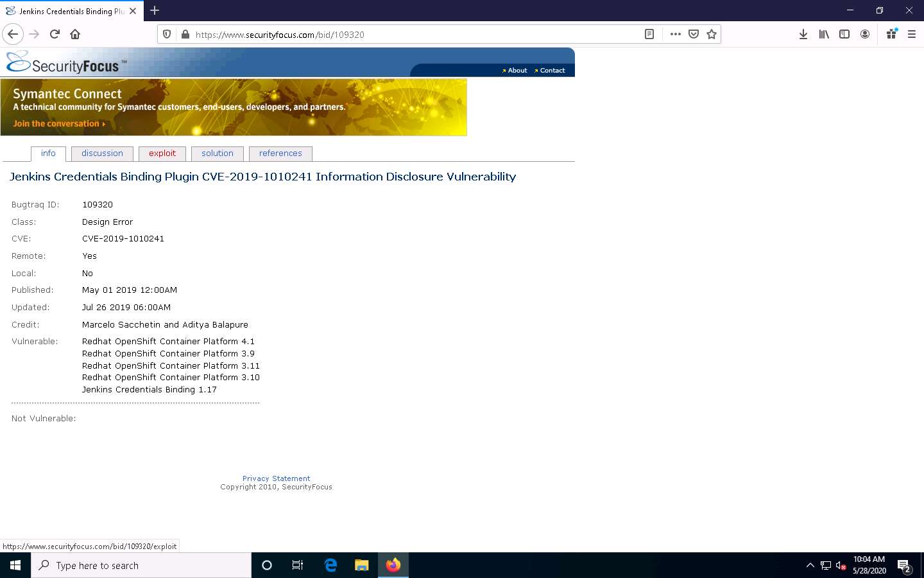This screenshot has height=578, width=924.
Task: Toggle reader view in address bar
Action: [x=649, y=35]
